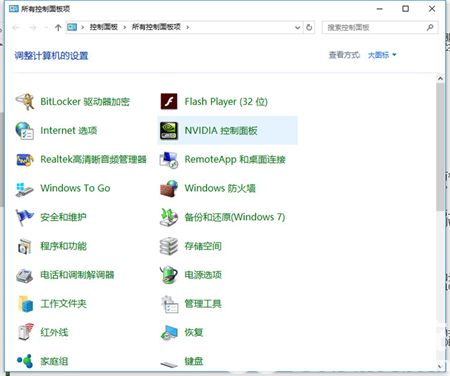Click the 存储空间 drives icon
The height and width of the screenshot is (376, 450).
pyautogui.click(x=169, y=246)
